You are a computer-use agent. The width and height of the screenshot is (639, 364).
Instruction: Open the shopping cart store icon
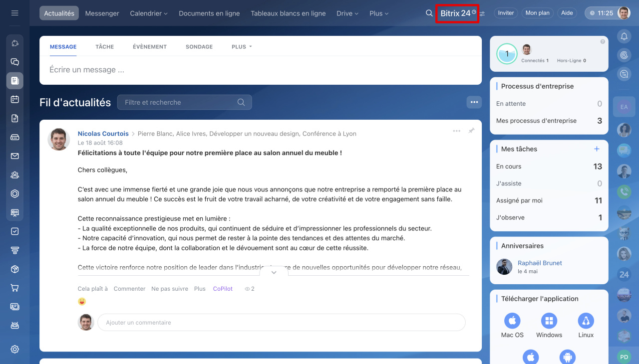pyautogui.click(x=14, y=288)
